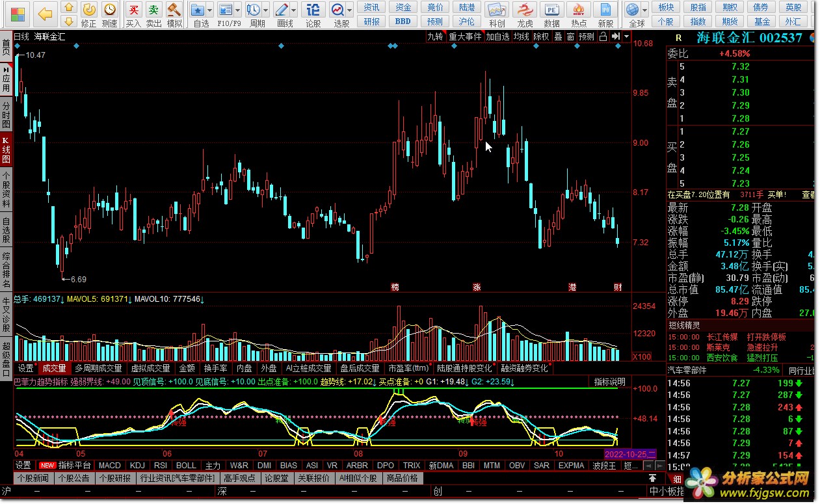Expand the 画线 drawing dropdown arrow
The image size is (820, 504).
click(294, 10)
